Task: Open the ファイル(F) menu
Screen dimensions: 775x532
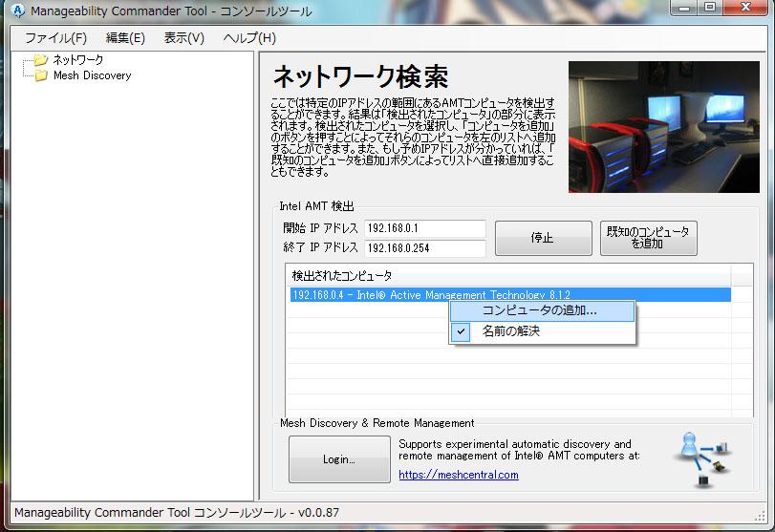Action: tap(55, 38)
